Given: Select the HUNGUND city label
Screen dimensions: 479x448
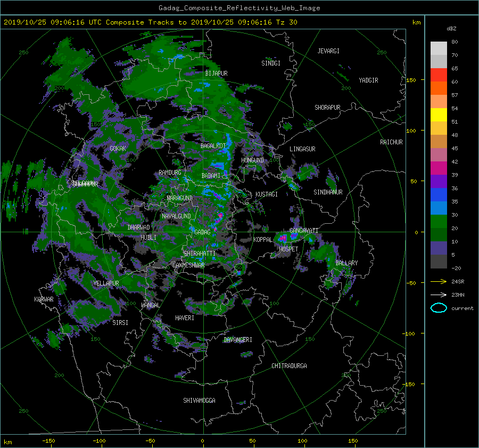Looking at the screenshot, I should pos(252,160).
